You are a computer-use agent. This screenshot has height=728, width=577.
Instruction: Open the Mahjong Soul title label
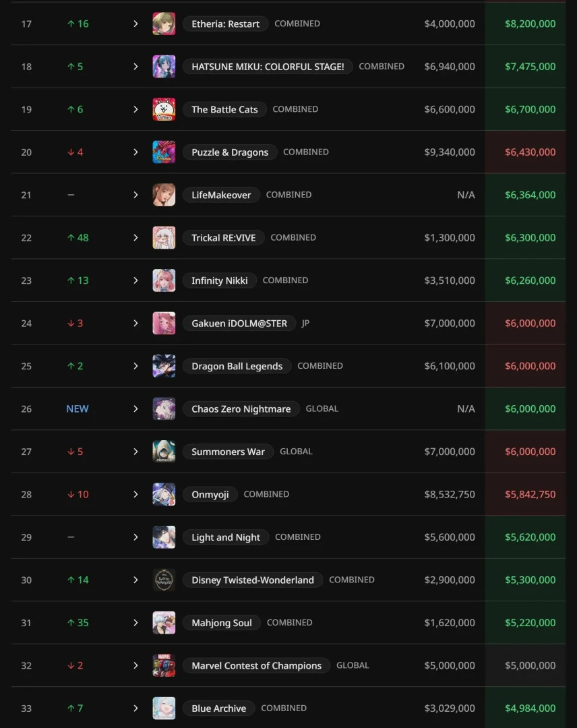pyautogui.click(x=221, y=623)
